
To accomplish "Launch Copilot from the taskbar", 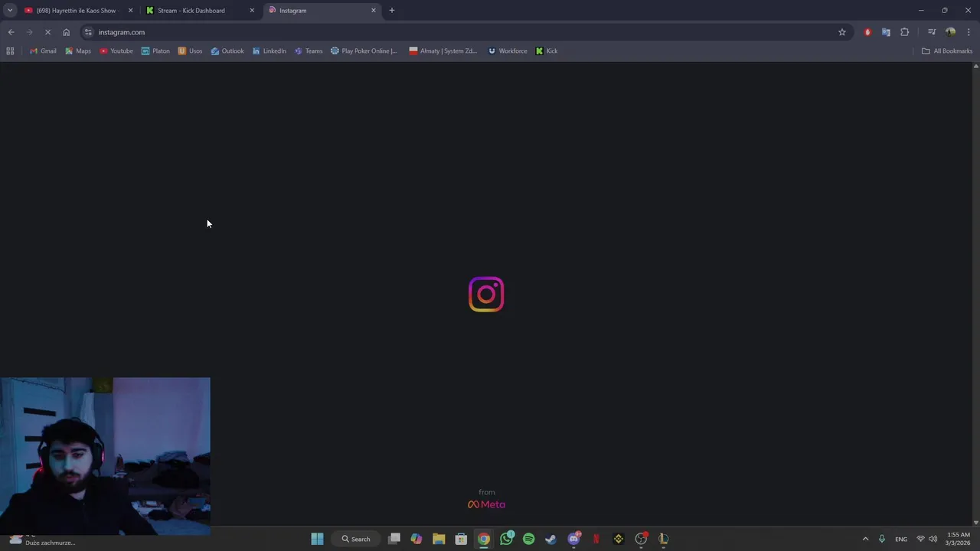I will coord(416,539).
